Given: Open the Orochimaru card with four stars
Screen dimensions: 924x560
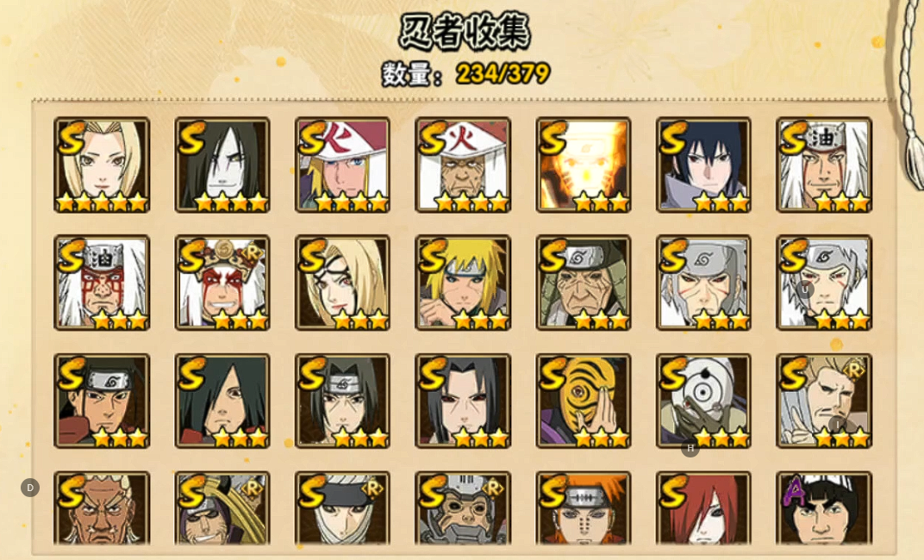Looking at the screenshot, I should (222, 165).
